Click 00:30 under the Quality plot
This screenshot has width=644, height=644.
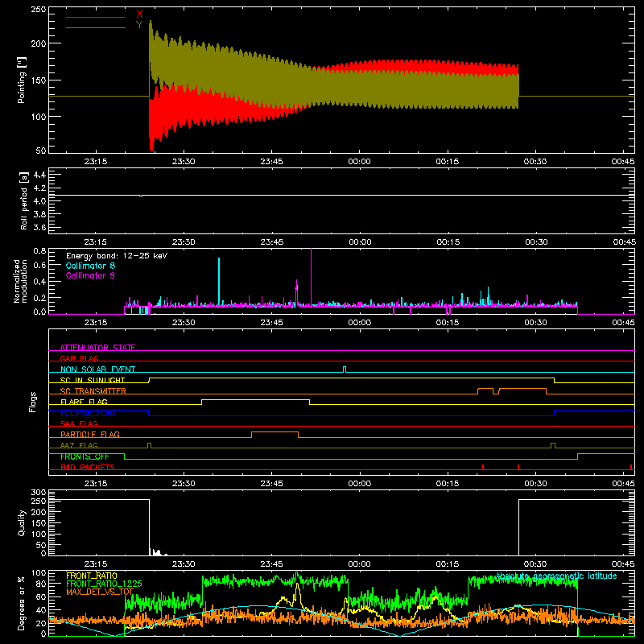535,564
